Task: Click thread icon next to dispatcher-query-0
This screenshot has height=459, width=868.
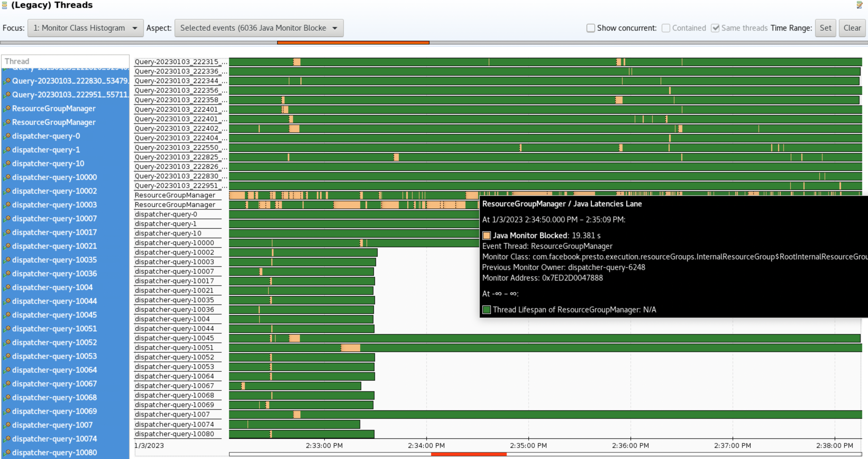Action: (x=7, y=136)
